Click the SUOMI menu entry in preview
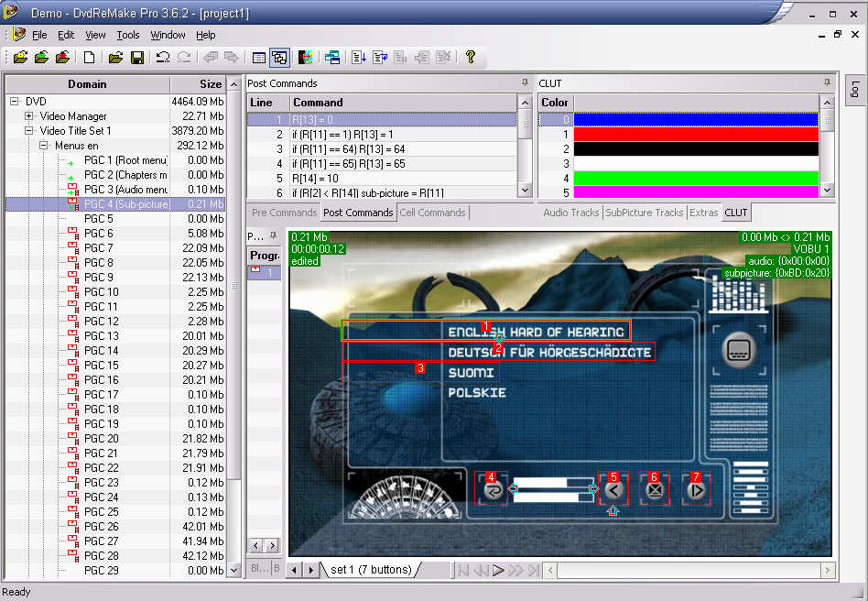 click(472, 373)
